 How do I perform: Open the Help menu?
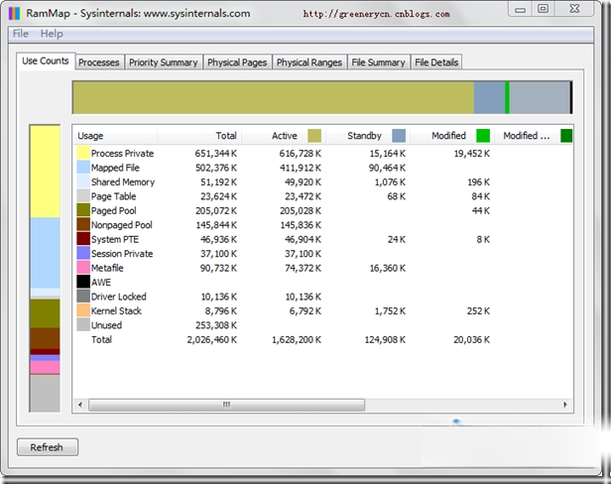(x=51, y=34)
